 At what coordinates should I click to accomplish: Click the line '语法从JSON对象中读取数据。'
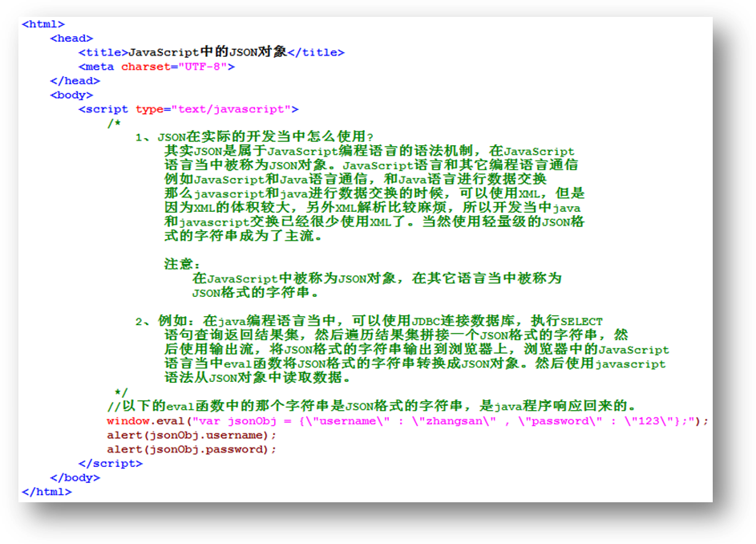pyautogui.click(x=257, y=377)
